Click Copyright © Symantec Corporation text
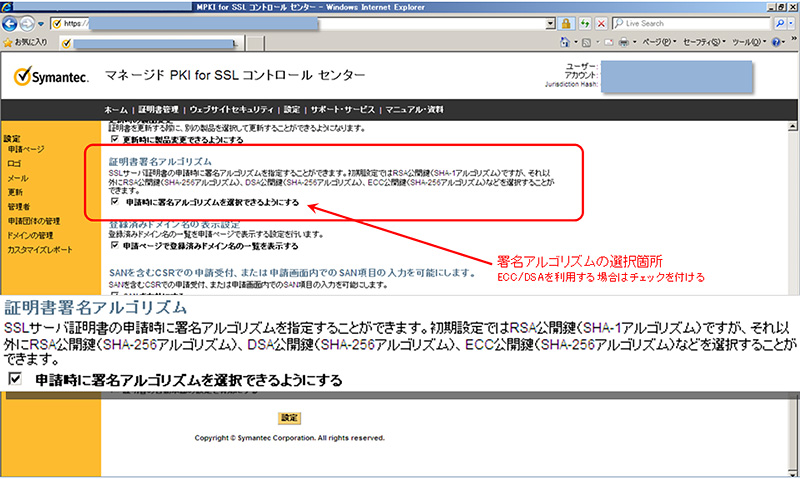Viewport: 800px width, 479px height. (x=289, y=438)
